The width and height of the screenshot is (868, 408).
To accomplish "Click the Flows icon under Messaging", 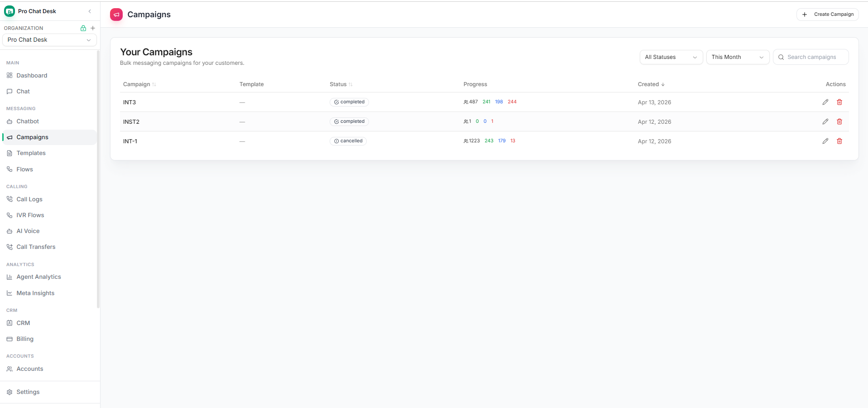I will click(x=10, y=170).
